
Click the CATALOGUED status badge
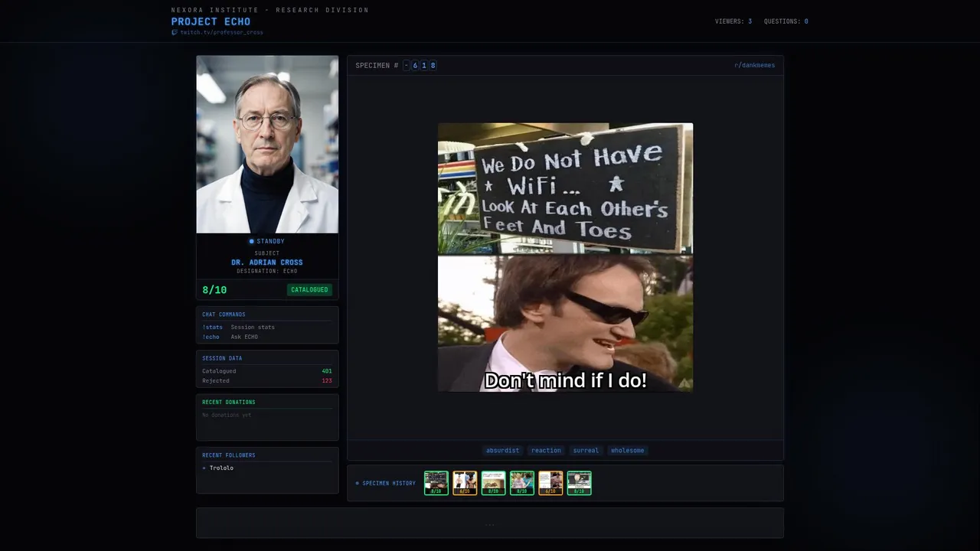click(309, 290)
